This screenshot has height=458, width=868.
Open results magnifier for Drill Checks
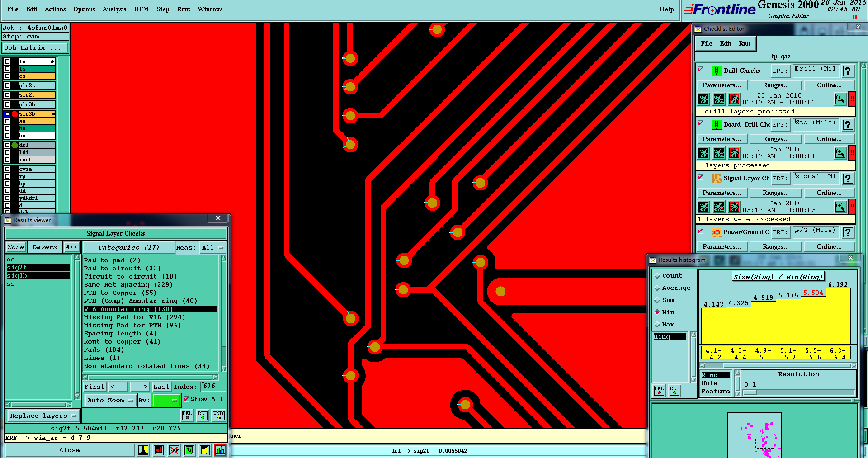(840, 99)
